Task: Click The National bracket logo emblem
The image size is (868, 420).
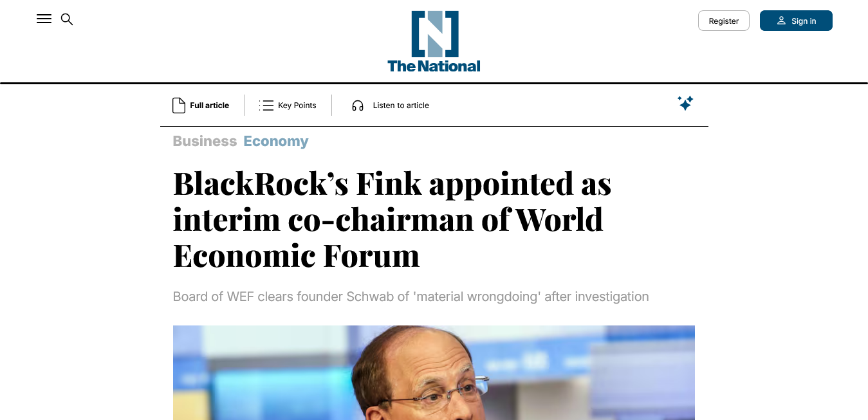Action: tap(434, 33)
